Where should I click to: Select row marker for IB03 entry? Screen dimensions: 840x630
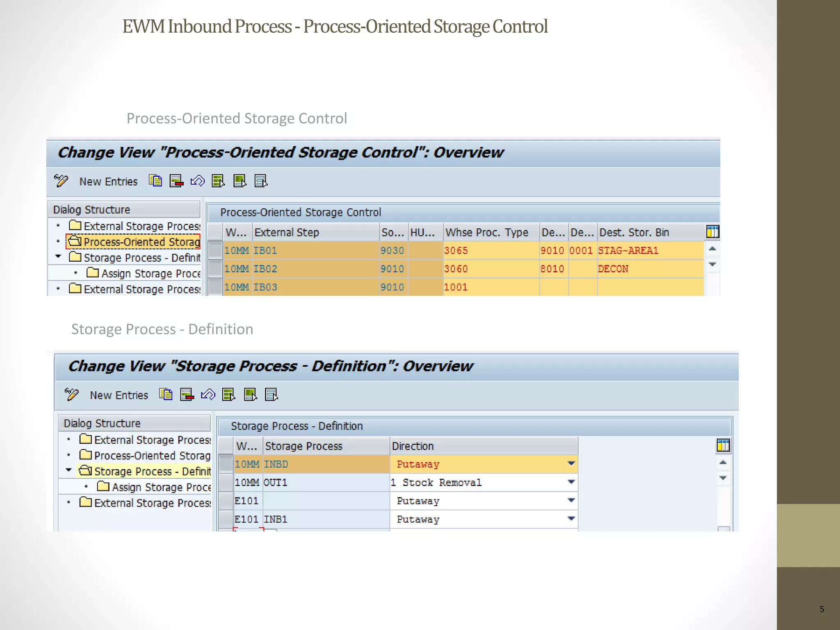coord(215,287)
